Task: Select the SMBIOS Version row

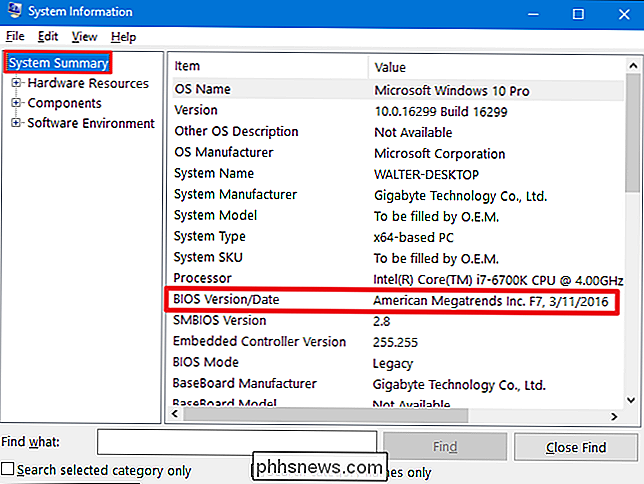Action: (398, 320)
